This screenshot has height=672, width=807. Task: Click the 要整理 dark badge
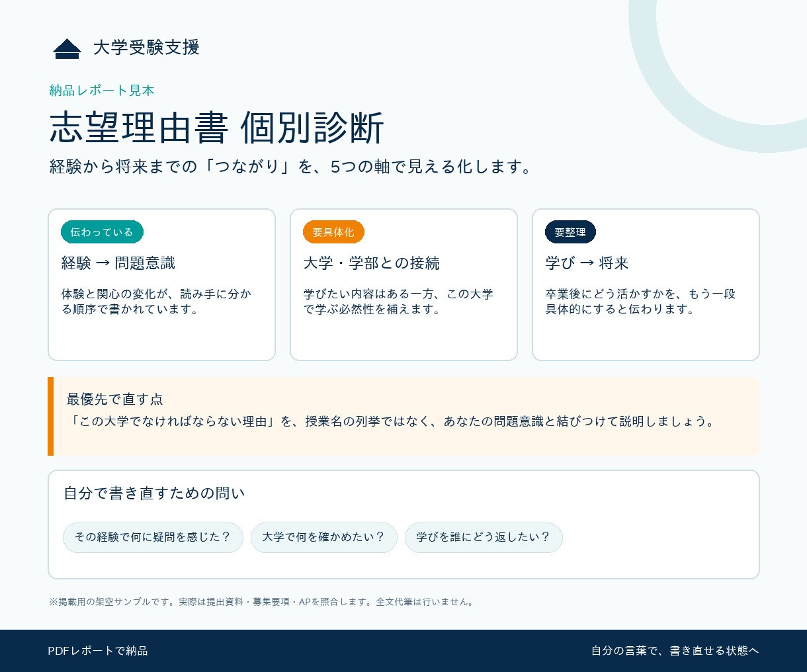point(570,232)
